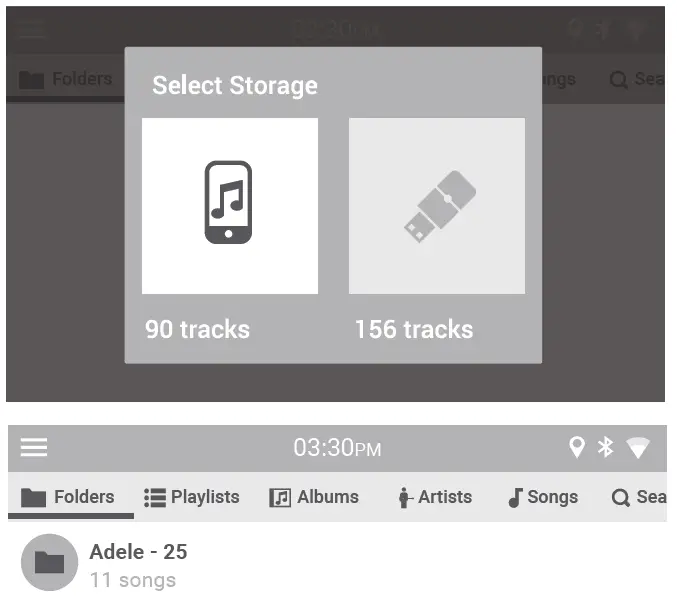Show the undimmed Songs tab
This screenshot has width=677, height=597.
click(x=542, y=497)
